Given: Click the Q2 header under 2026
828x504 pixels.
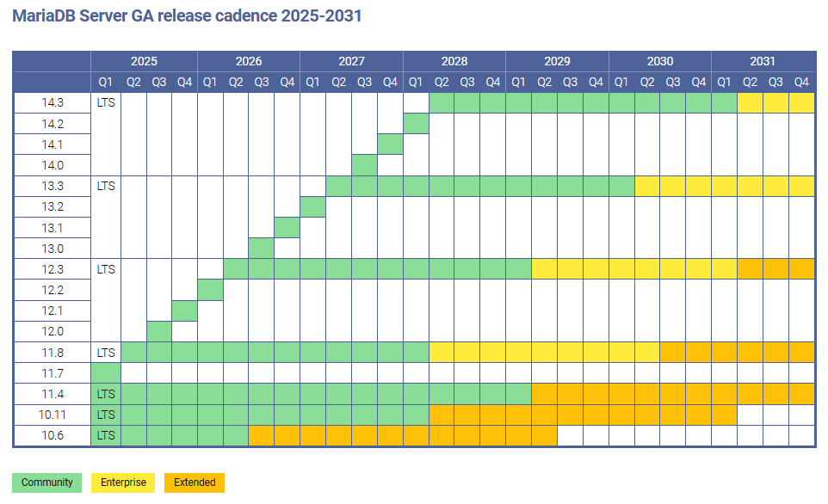Looking at the screenshot, I should [236, 82].
